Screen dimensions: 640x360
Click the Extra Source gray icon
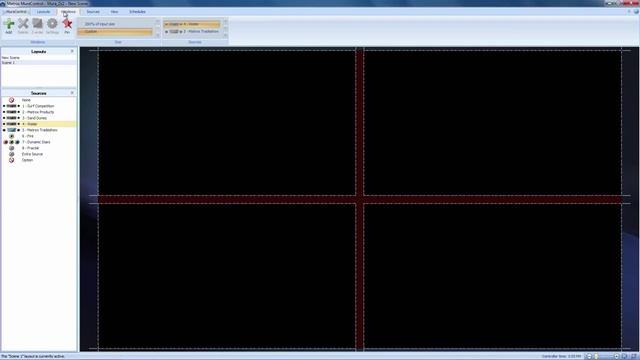coord(11,154)
